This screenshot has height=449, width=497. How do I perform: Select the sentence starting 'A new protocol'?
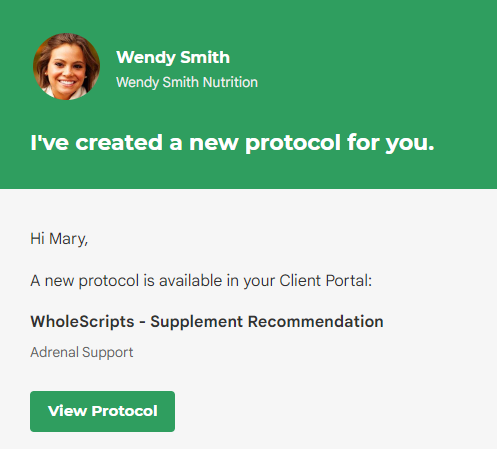coord(201,281)
